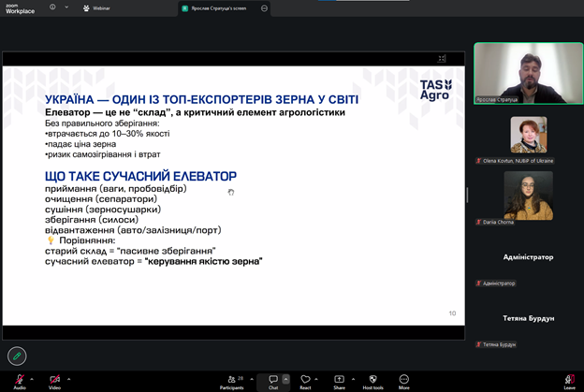
Task: Click label 'Olena Kovtun, NUBiP of Ukraine'
Action: point(518,161)
